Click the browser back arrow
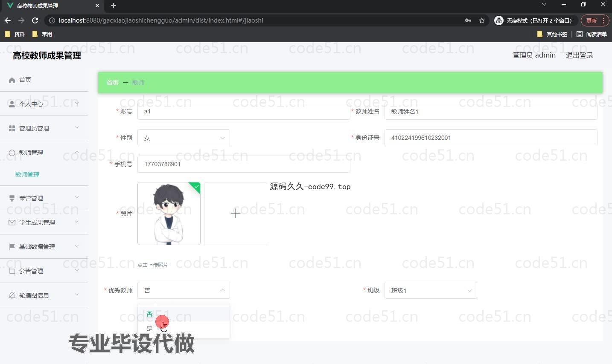 pos(8,20)
